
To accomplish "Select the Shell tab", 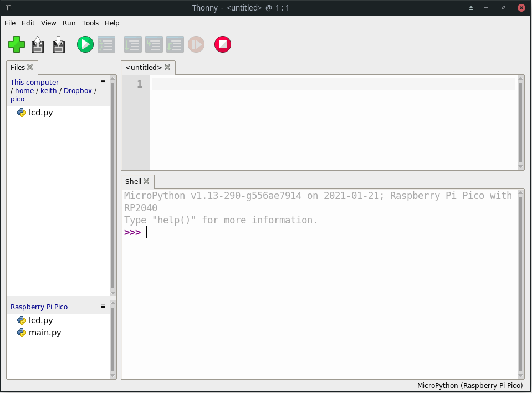I will coord(133,182).
